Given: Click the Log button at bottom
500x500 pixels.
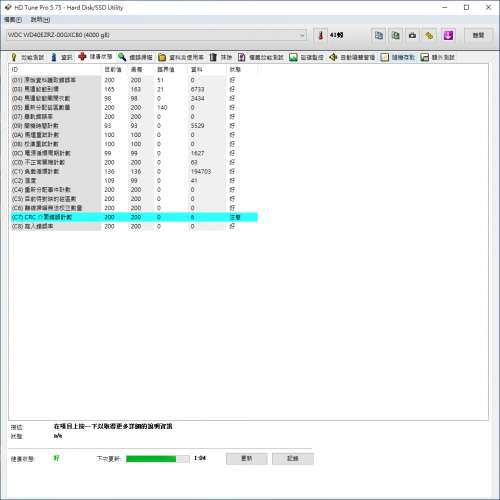Looking at the screenshot, I should [293, 459].
